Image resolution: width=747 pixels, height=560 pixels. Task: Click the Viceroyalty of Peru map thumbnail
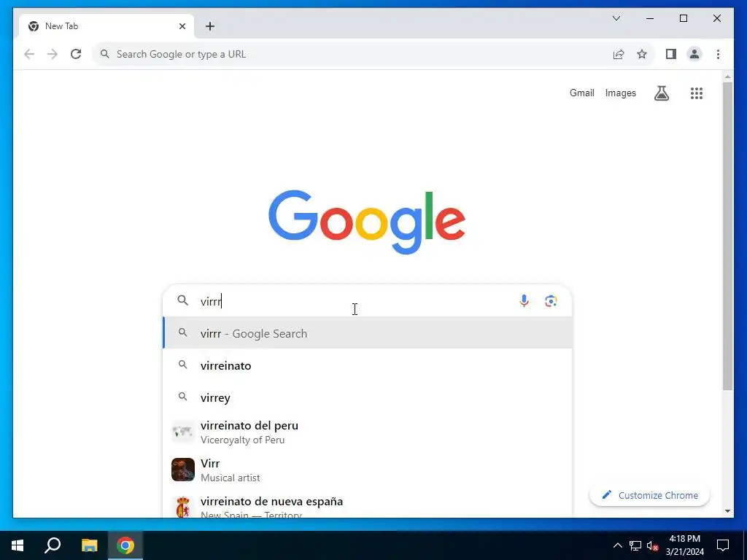tap(183, 432)
